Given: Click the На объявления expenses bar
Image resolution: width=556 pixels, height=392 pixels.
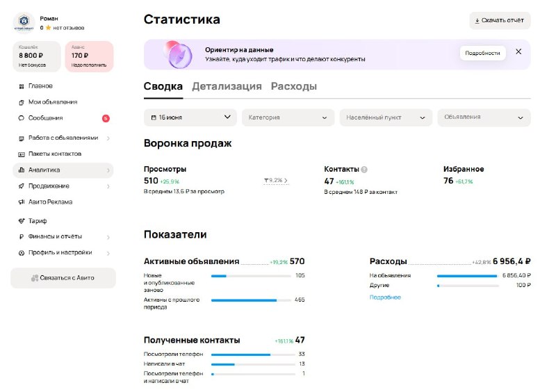Looking at the screenshot, I should pos(467,276).
